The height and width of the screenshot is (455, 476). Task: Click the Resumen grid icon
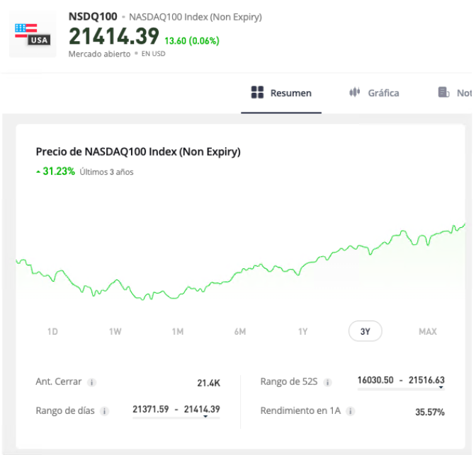(x=257, y=93)
